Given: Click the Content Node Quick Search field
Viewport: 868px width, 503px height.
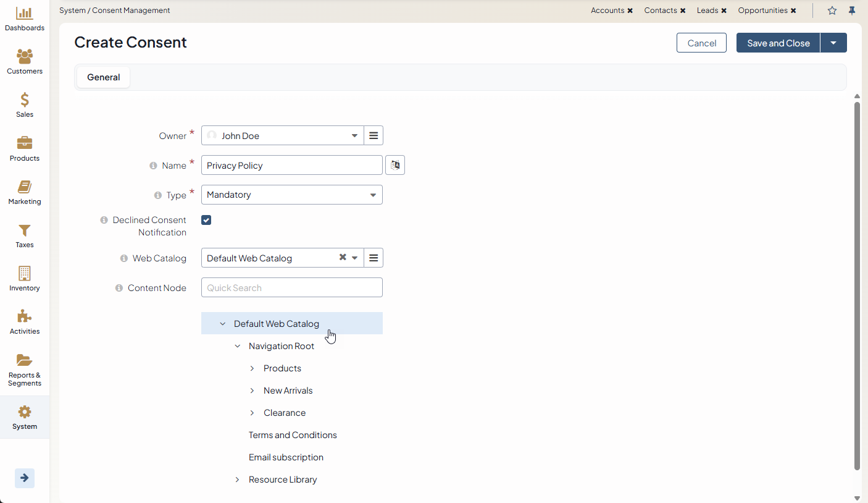Looking at the screenshot, I should pos(291,287).
